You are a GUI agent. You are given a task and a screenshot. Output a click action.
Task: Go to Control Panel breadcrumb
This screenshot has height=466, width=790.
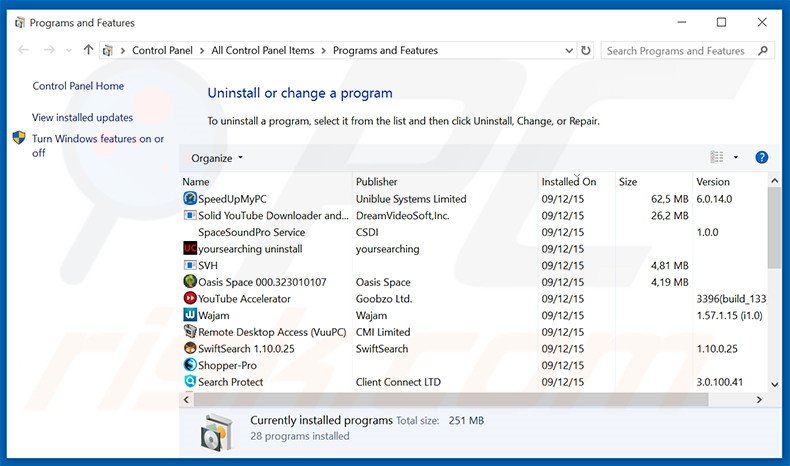click(162, 50)
